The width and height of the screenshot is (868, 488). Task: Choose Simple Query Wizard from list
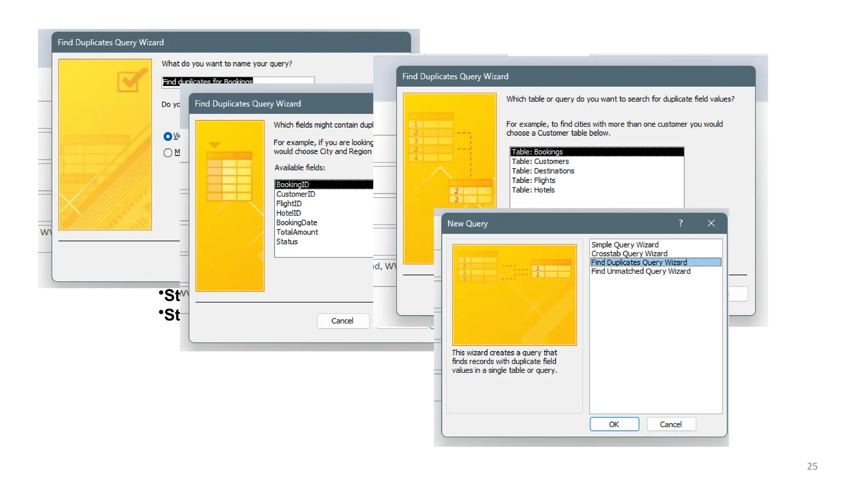[x=625, y=245]
